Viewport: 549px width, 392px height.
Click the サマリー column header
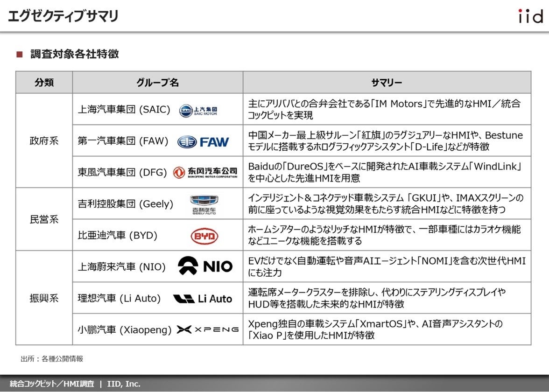(x=387, y=82)
